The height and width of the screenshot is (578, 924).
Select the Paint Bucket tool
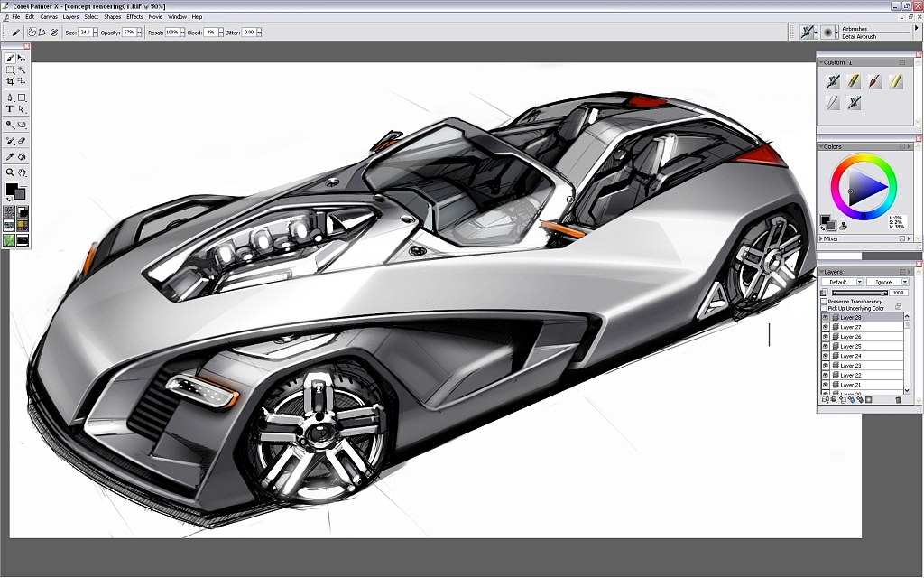tap(22, 156)
